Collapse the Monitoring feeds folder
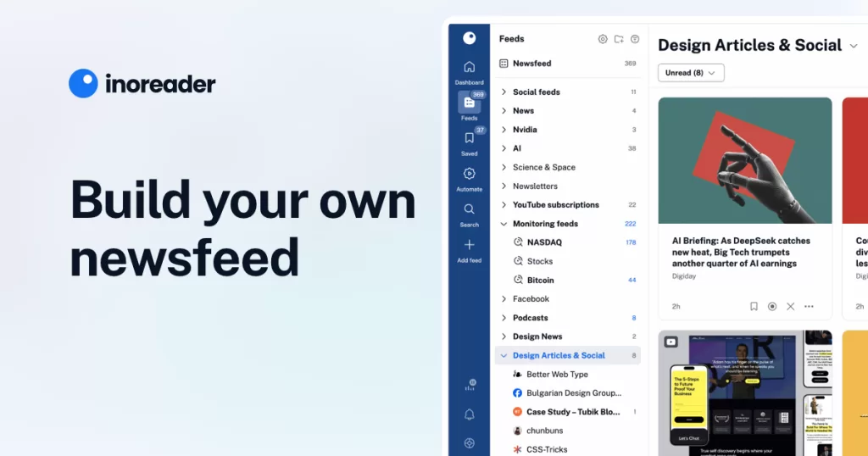Image resolution: width=868 pixels, height=456 pixels. point(504,224)
